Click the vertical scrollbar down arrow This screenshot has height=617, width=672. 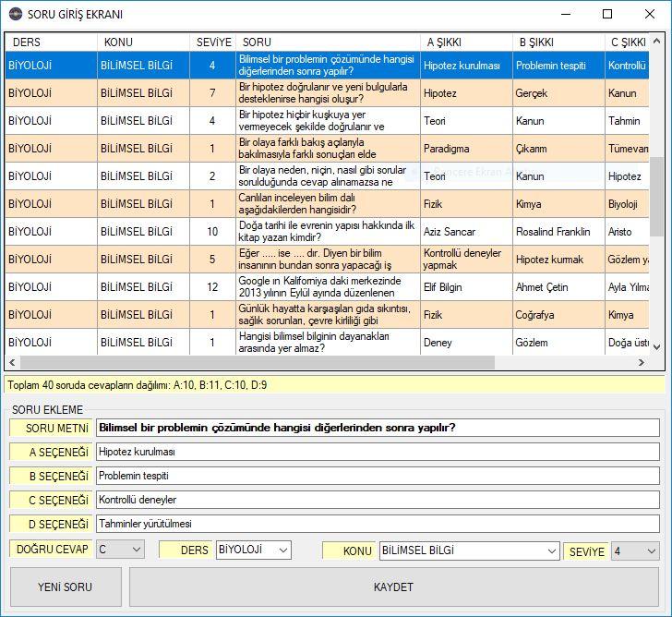tap(657, 347)
